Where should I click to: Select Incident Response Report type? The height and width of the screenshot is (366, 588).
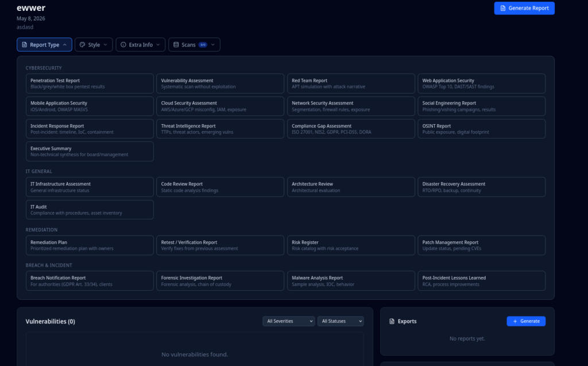point(90,129)
